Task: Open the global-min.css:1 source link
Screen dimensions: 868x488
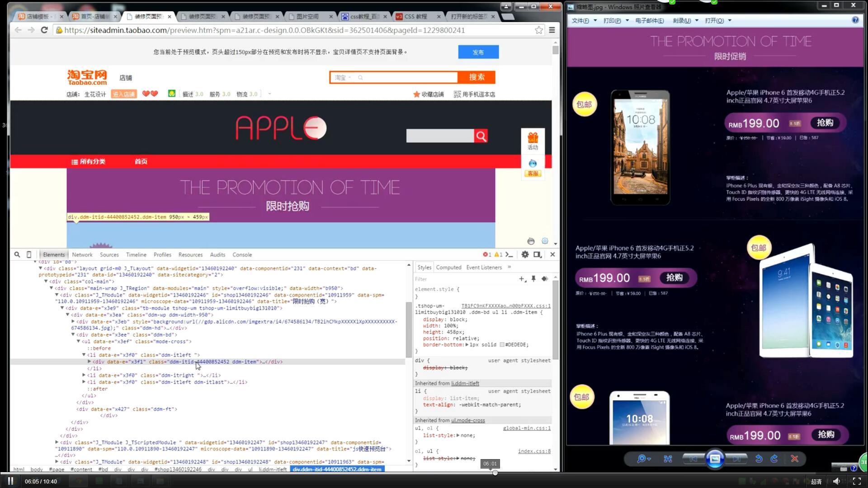Action: (527, 428)
